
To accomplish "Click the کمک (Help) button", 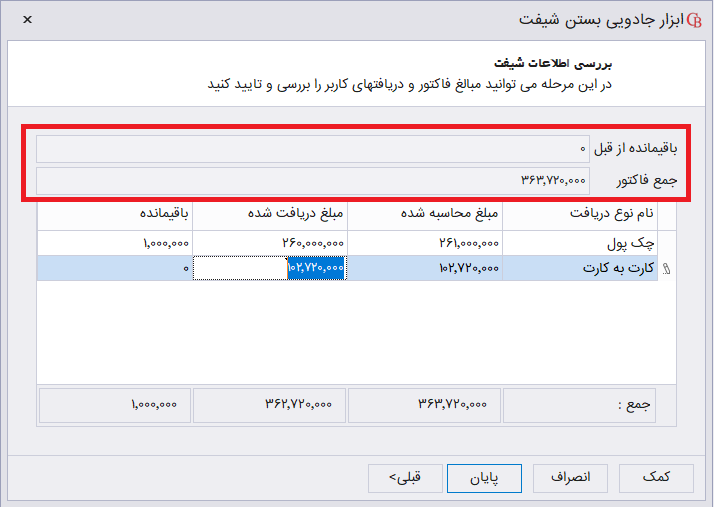I will [655, 478].
